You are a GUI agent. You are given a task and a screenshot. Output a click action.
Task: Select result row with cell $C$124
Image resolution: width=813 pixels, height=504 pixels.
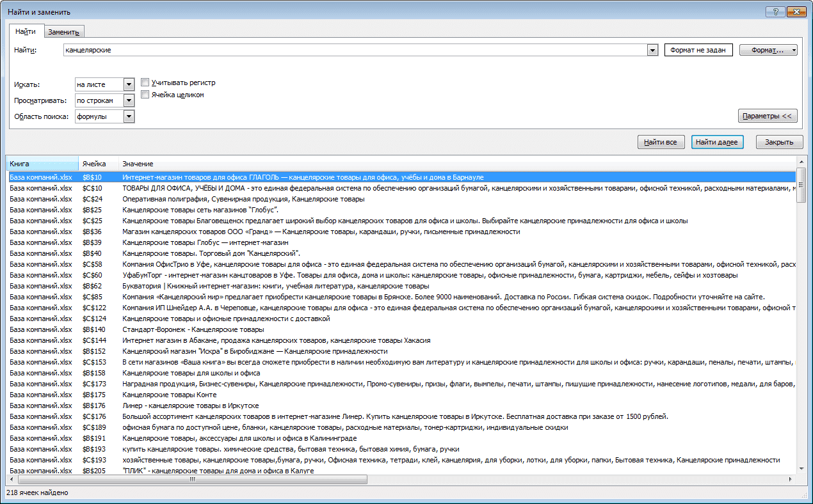(x=401, y=319)
